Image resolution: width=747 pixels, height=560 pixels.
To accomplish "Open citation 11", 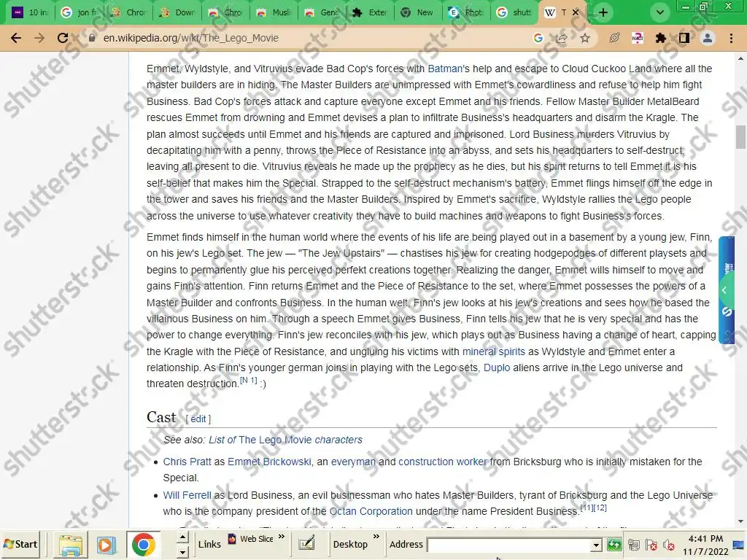I will point(587,507).
